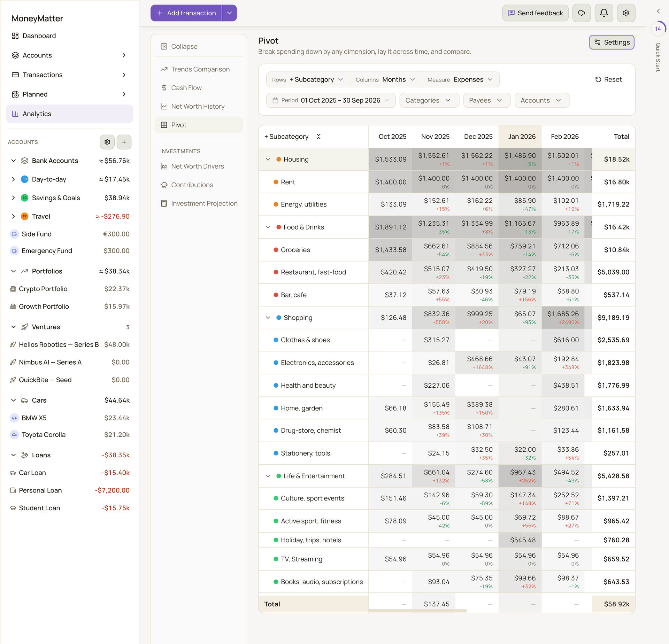Click the sync status icon beside Send feedback
Image resolution: width=669 pixels, height=644 pixels.
581,13
